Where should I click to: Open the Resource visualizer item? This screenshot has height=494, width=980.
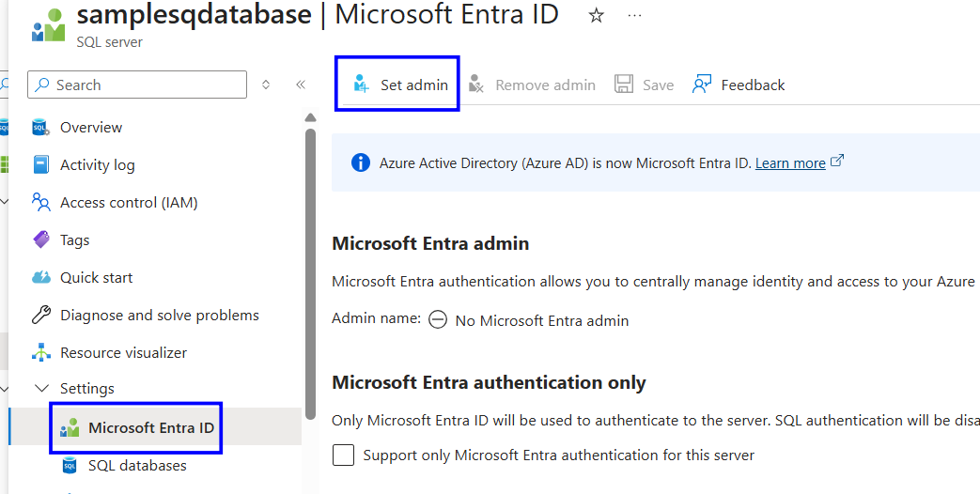point(123,352)
